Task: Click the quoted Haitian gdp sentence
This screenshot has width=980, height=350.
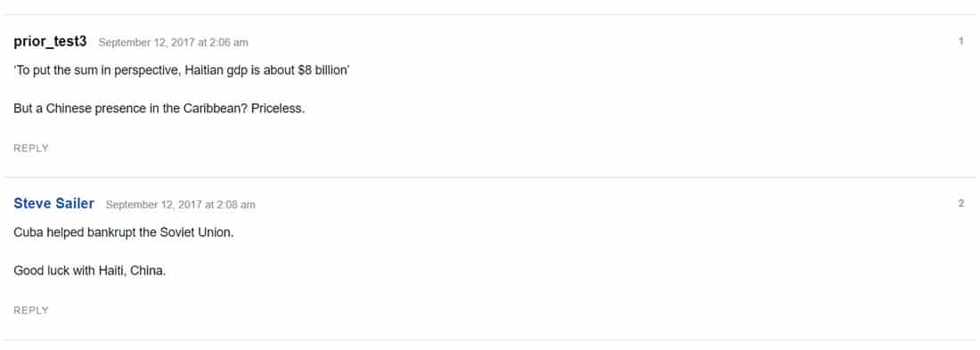Action: point(182,70)
